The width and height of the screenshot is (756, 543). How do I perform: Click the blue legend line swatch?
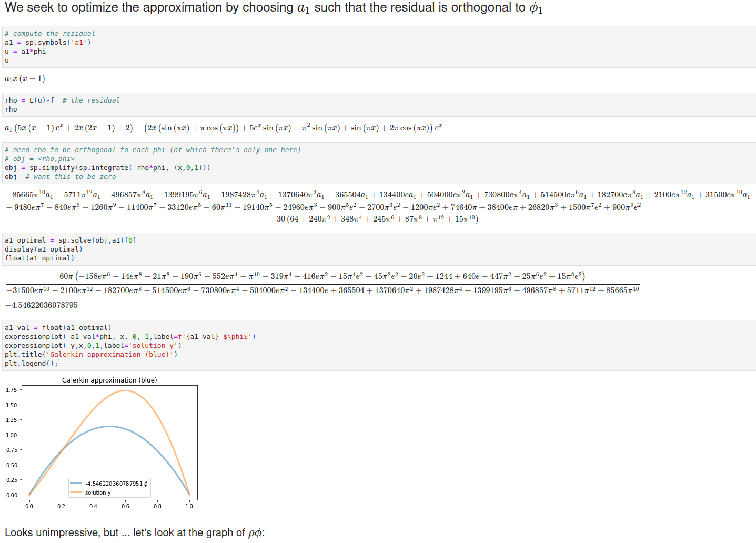click(x=76, y=484)
